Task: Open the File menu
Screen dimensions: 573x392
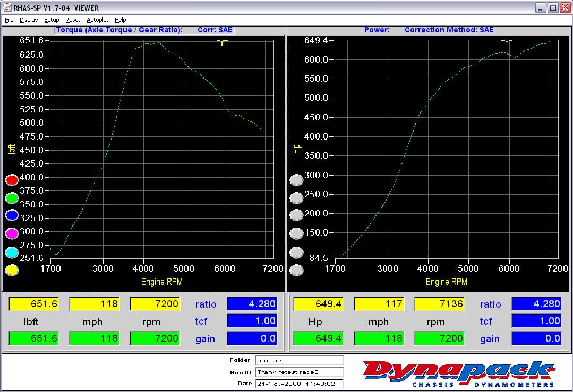Action: click(9, 20)
